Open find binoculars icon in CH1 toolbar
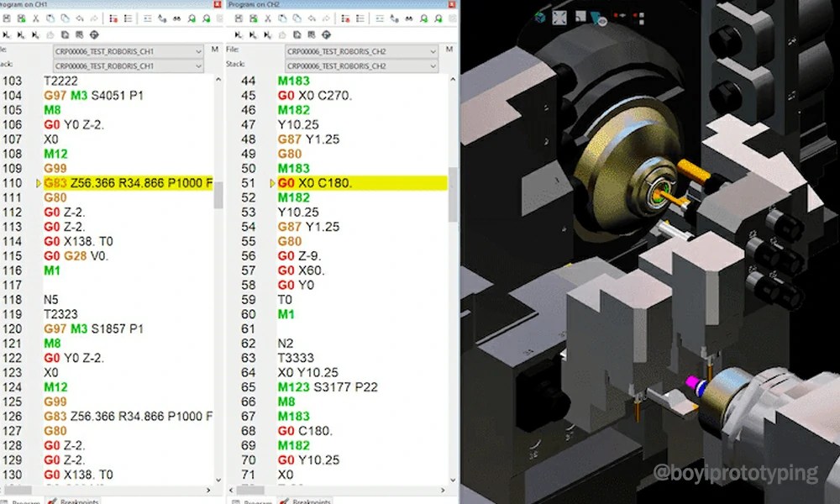This screenshot has height=504, width=840. pyautogui.click(x=176, y=18)
